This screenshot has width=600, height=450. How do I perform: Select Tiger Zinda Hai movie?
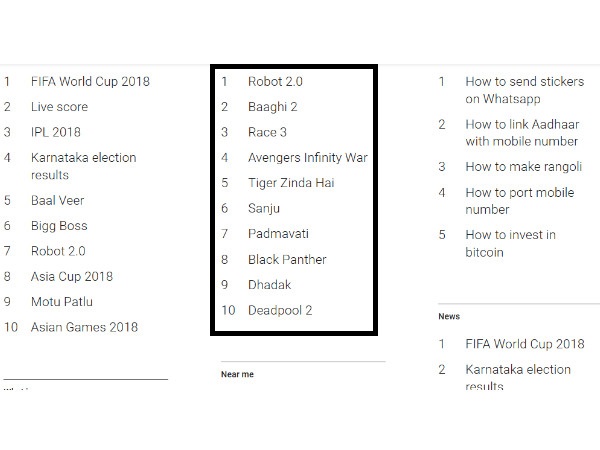pyautogui.click(x=291, y=183)
